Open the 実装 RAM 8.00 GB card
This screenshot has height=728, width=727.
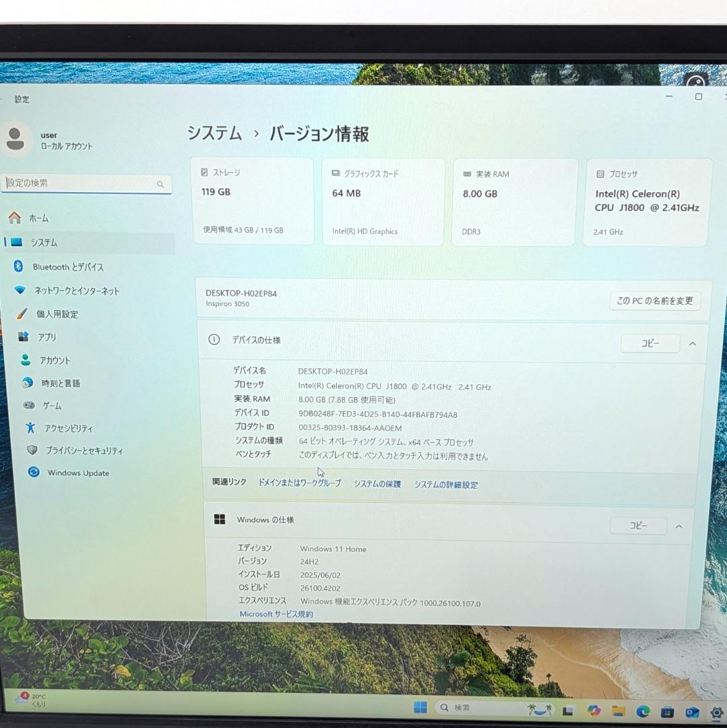tap(515, 202)
